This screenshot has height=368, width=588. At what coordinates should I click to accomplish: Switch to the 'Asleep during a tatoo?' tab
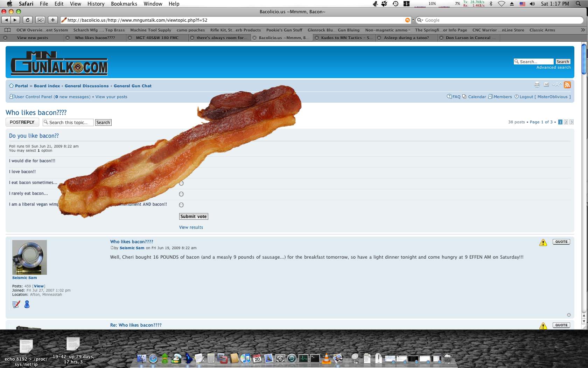(406, 38)
